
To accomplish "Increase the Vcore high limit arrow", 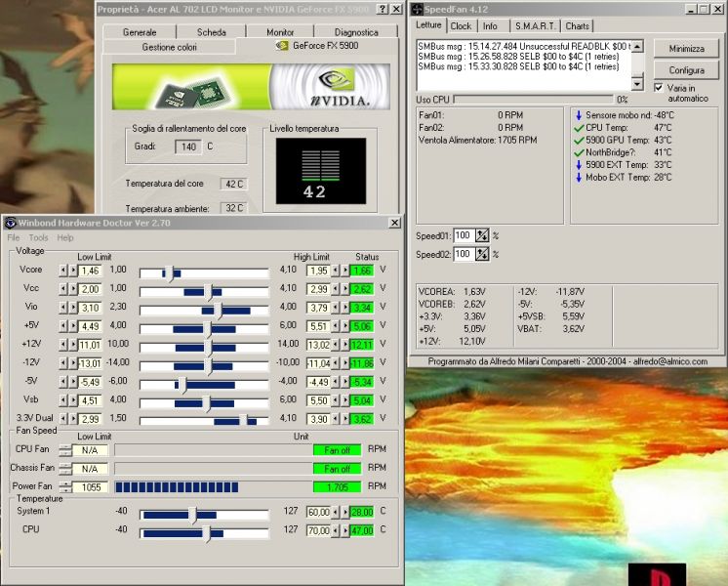I will [x=344, y=270].
